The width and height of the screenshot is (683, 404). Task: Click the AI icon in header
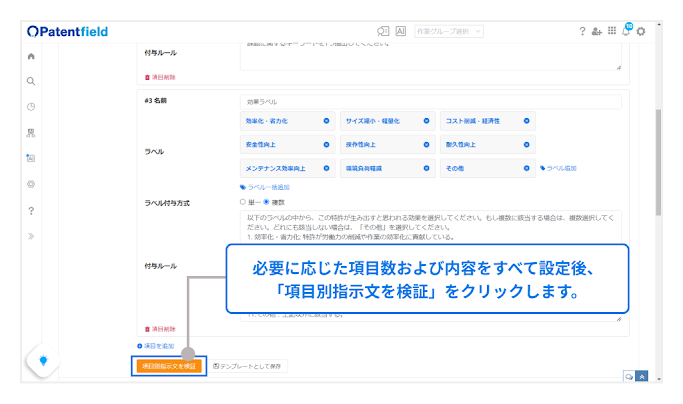[x=401, y=32]
